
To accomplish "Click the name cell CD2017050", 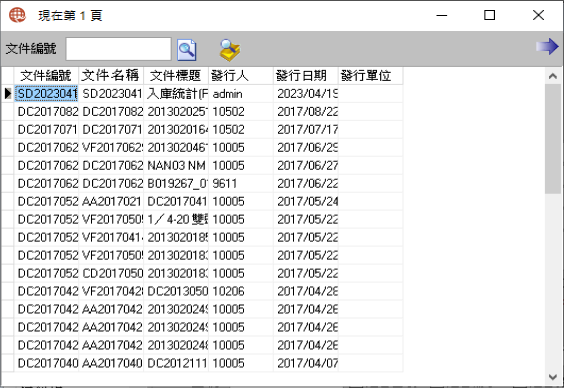I will point(111,274).
